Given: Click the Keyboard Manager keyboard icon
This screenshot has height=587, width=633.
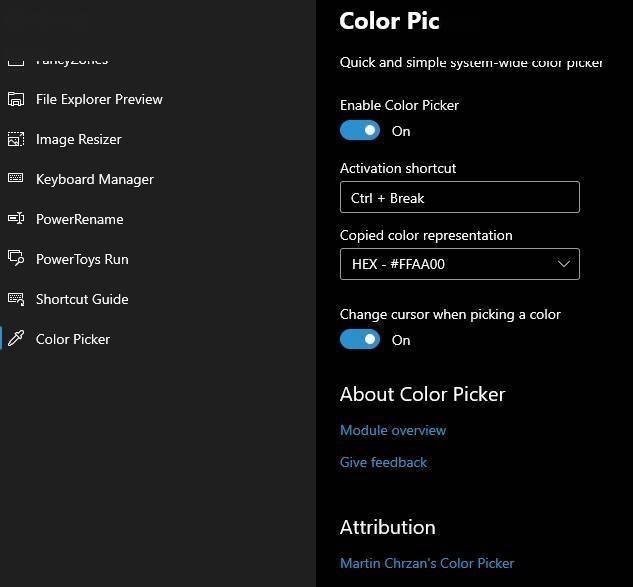Looking at the screenshot, I should click(x=16, y=178).
